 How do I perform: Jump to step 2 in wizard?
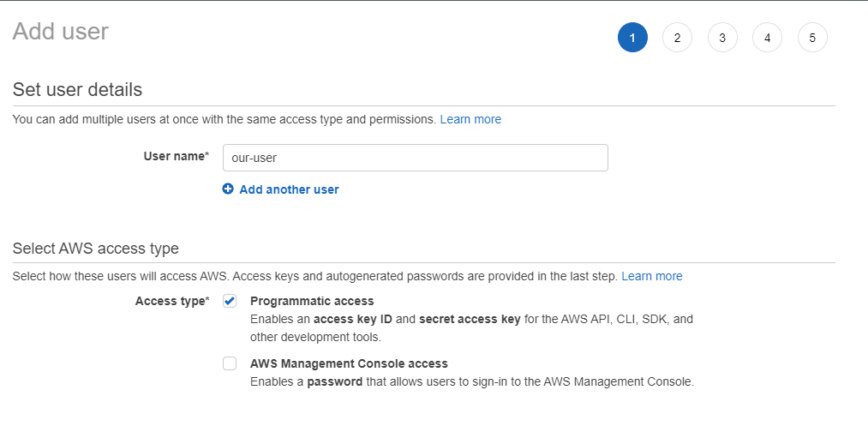(x=677, y=38)
